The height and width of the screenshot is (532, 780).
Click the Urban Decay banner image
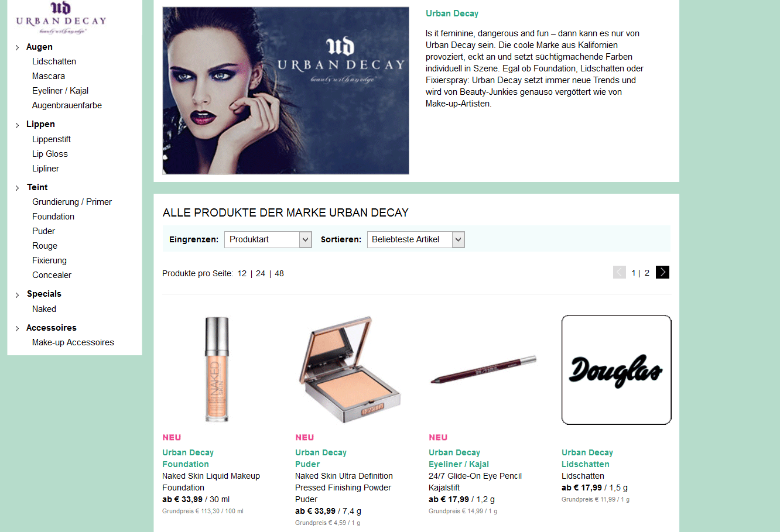tap(286, 91)
